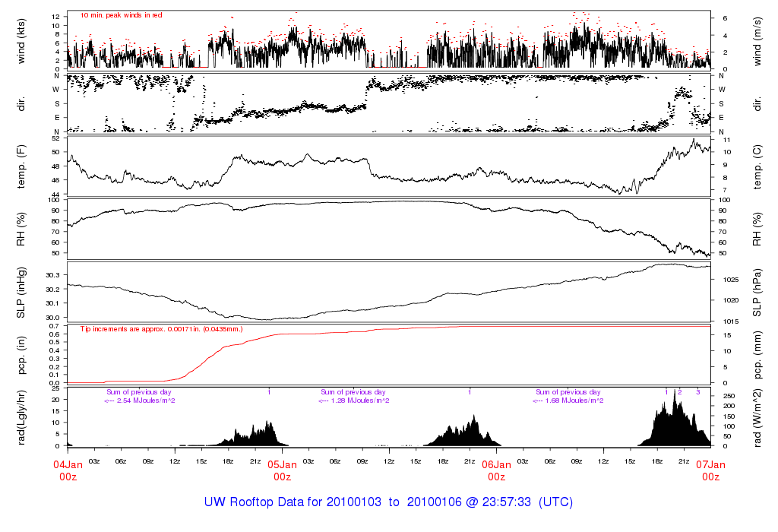Click the 'temp. (F)' axis label

click(x=21, y=166)
